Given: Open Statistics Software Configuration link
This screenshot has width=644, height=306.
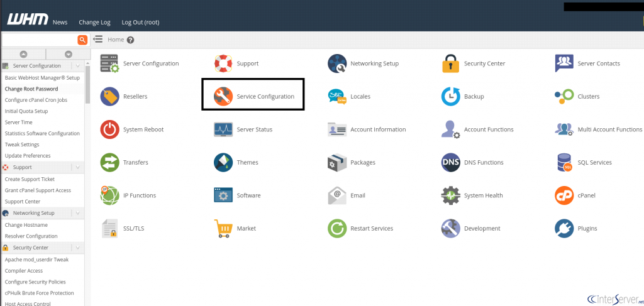Looking at the screenshot, I should [42, 133].
